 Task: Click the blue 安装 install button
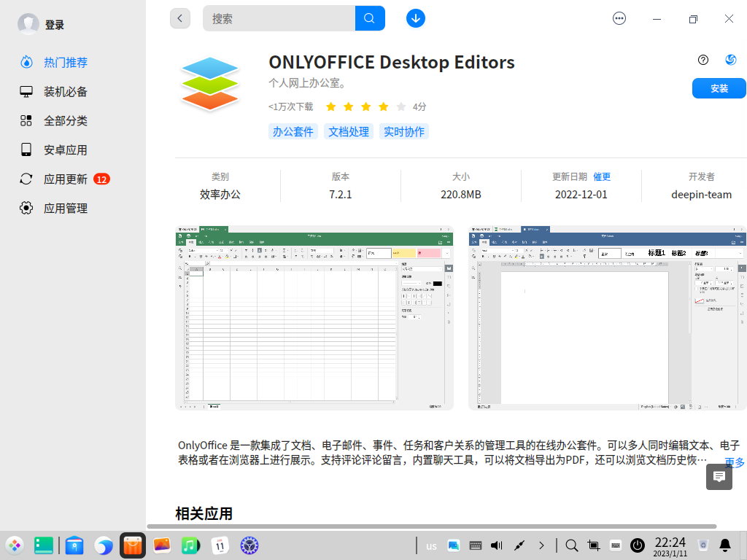click(x=719, y=88)
